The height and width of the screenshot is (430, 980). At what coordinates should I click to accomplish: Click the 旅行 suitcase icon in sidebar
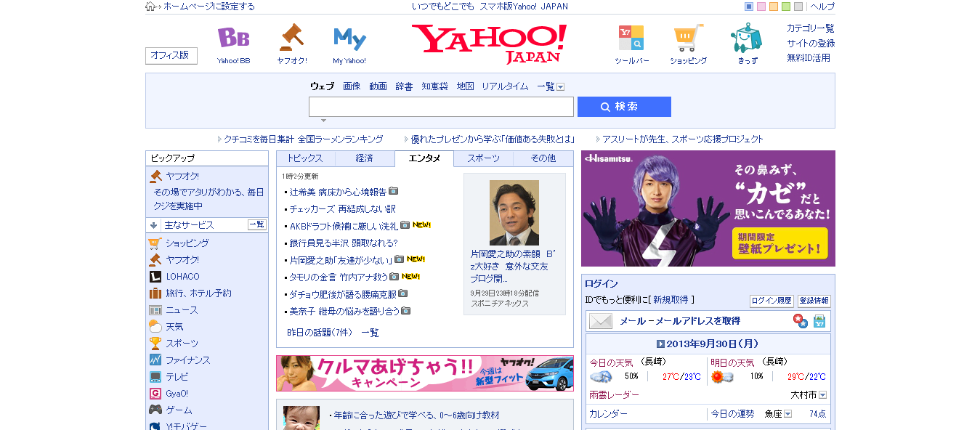155,293
